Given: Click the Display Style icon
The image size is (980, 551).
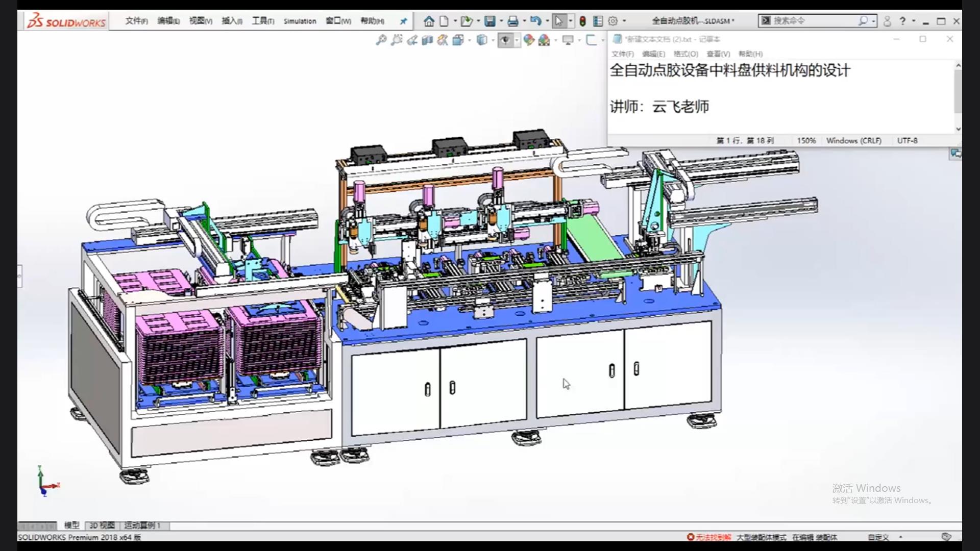Looking at the screenshot, I should 481,40.
